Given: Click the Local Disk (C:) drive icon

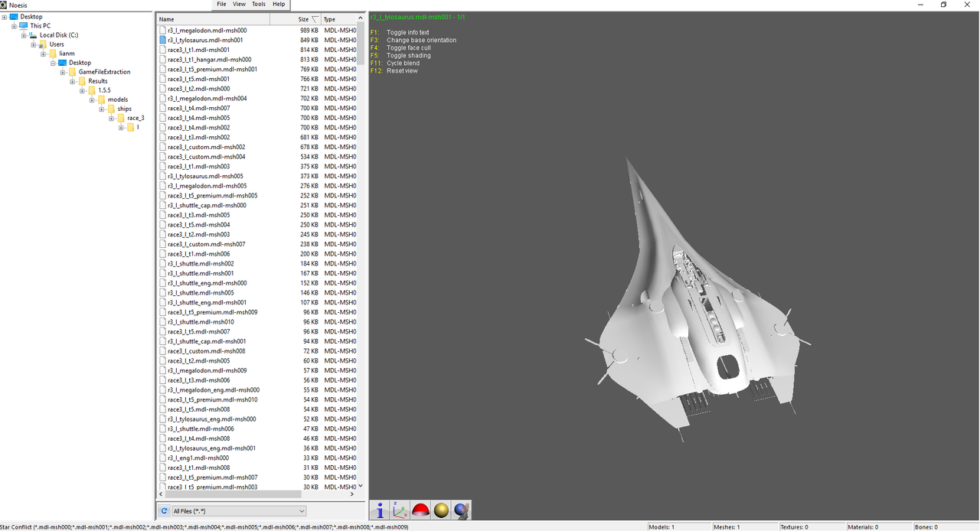Looking at the screenshot, I should pyautogui.click(x=34, y=35).
